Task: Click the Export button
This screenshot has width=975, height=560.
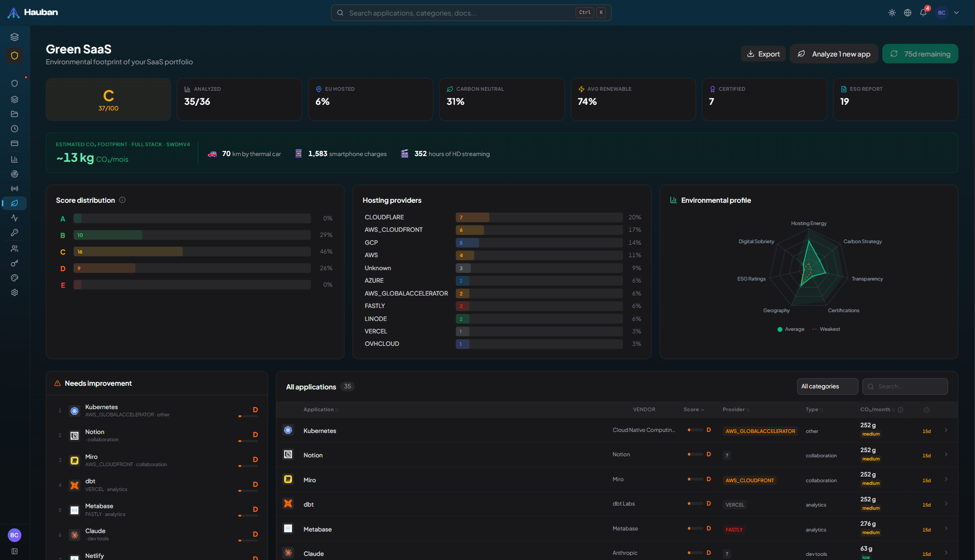Action: click(763, 54)
